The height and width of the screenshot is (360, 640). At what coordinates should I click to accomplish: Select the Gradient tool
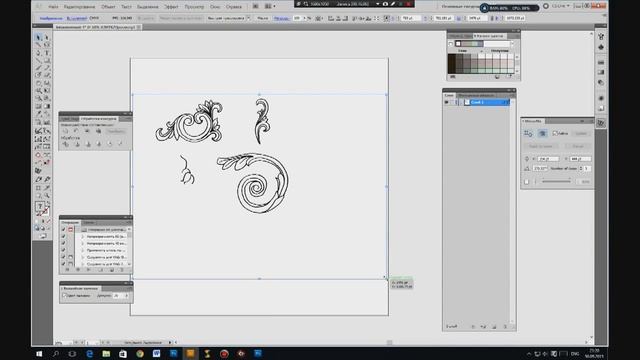(47, 106)
